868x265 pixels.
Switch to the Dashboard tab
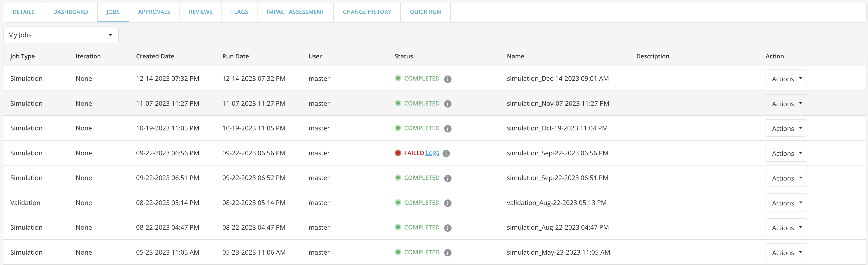[x=70, y=12]
